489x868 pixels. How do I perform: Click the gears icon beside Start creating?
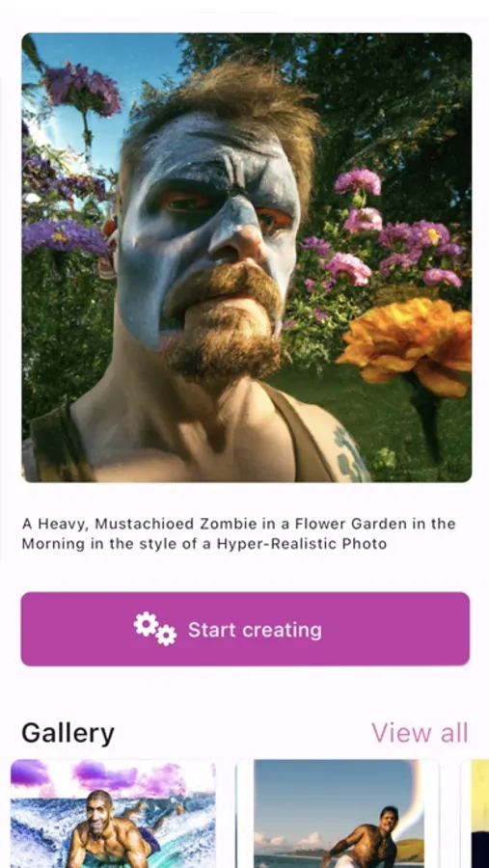point(155,629)
